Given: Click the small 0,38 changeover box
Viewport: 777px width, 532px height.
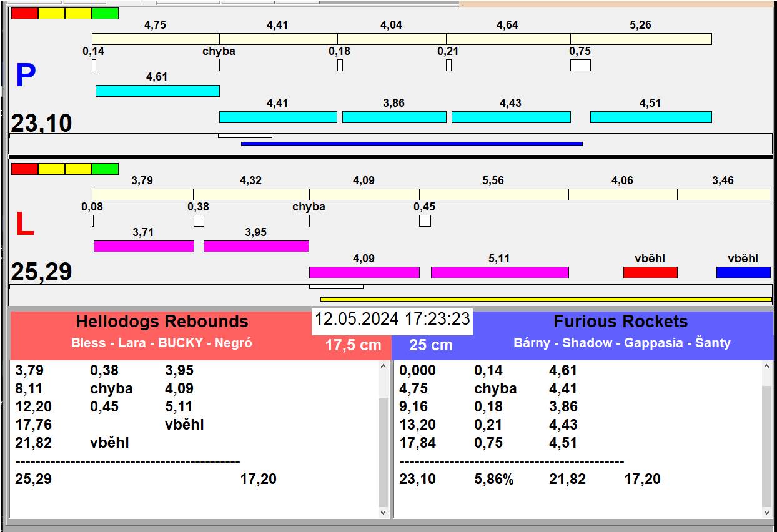Looking at the screenshot, I should pyautogui.click(x=199, y=220).
